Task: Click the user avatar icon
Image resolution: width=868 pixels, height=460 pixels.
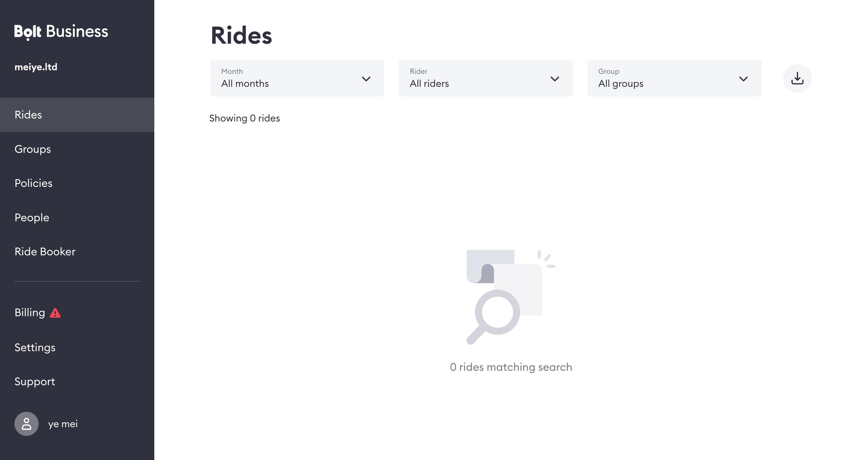Action: click(26, 424)
